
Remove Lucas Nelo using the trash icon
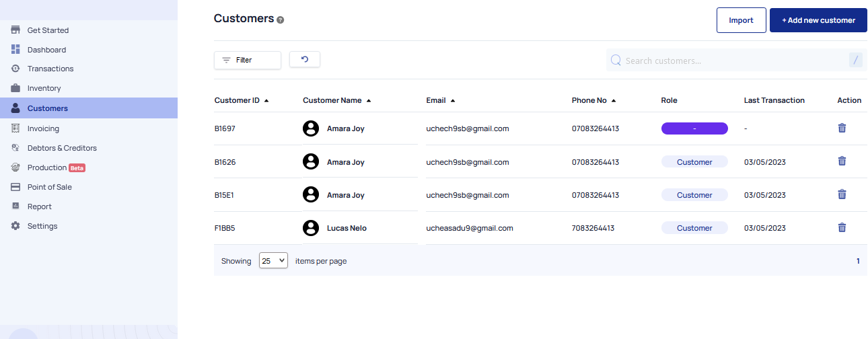click(x=842, y=227)
